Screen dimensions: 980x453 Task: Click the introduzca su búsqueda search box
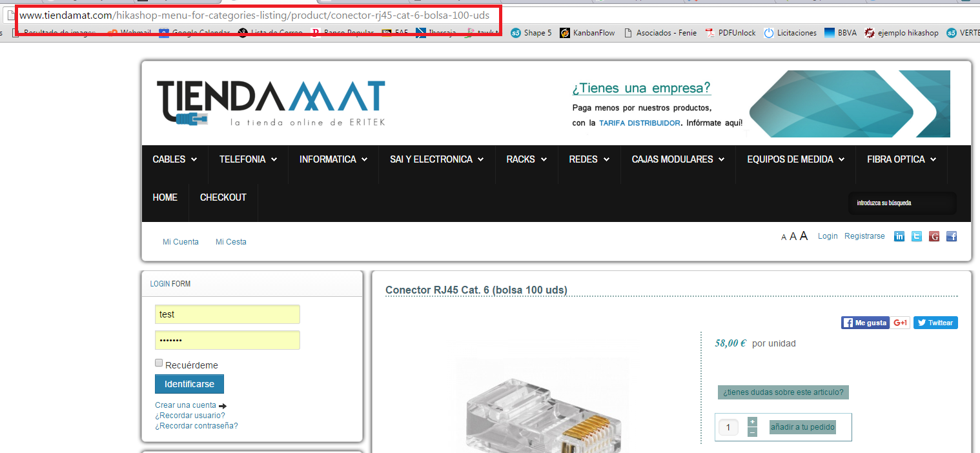pyautogui.click(x=902, y=203)
